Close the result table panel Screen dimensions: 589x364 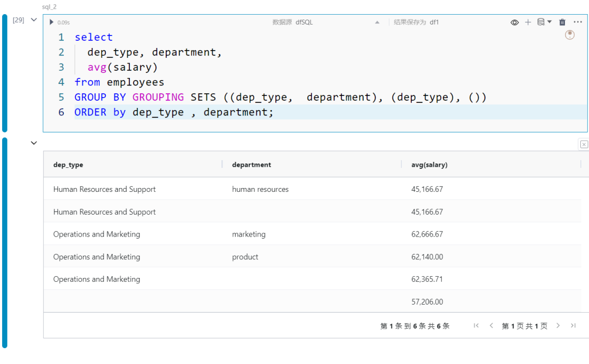pos(584,144)
